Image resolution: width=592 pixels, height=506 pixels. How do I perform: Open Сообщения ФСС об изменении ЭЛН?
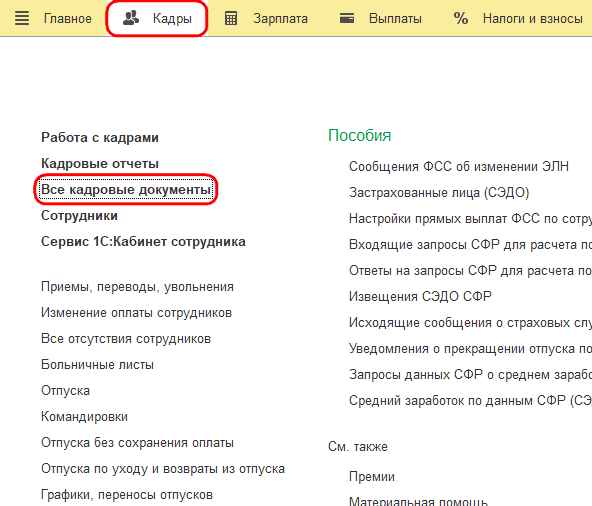point(459,167)
